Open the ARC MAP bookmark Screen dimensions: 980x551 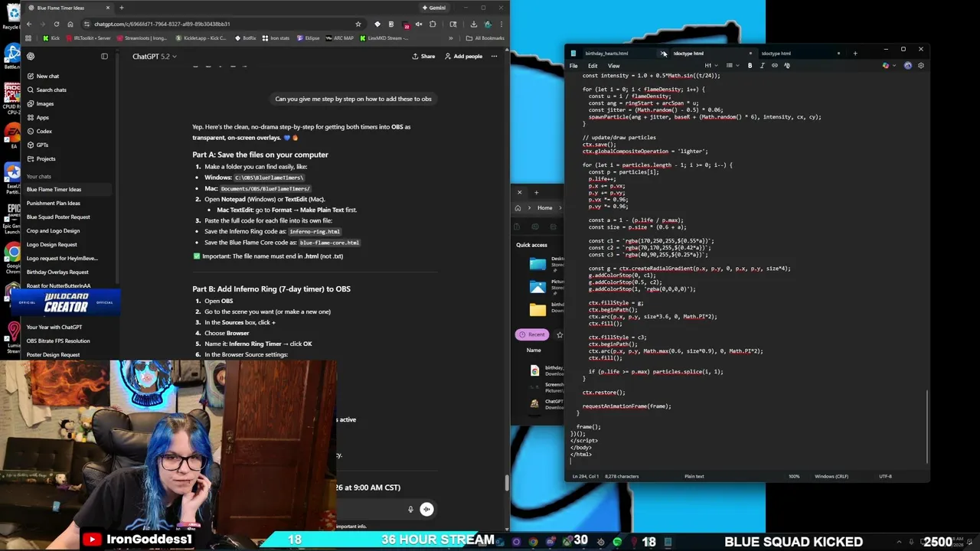coord(339,37)
